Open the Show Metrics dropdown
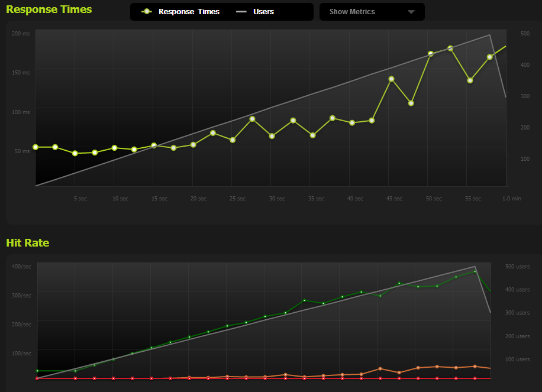The height and width of the screenshot is (392, 542). point(372,12)
